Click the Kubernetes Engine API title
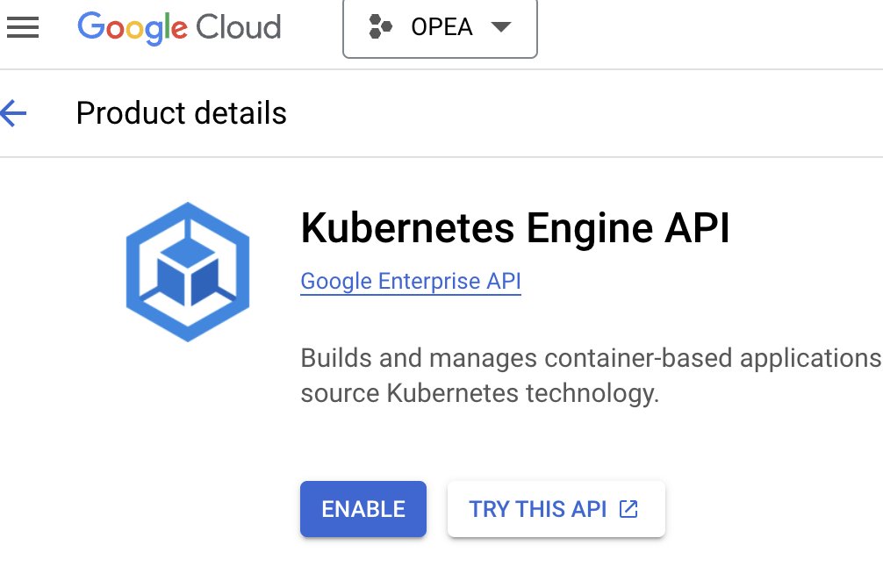Viewport: 883px width, 588px height. pos(514,228)
